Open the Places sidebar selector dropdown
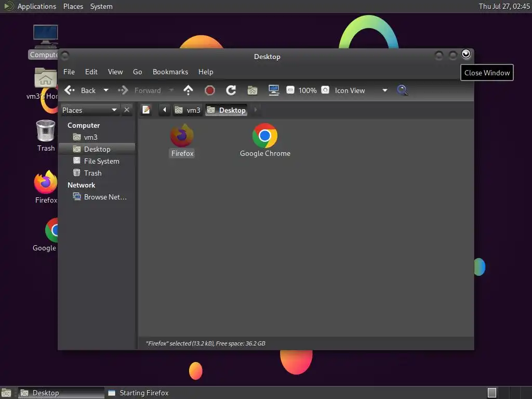 90,110
